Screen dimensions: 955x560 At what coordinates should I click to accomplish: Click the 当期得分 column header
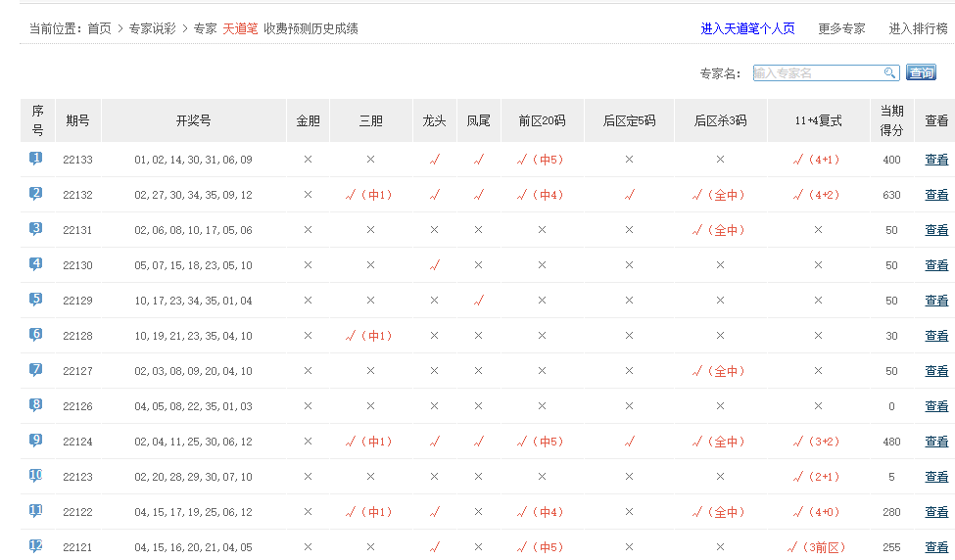point(891,120)
